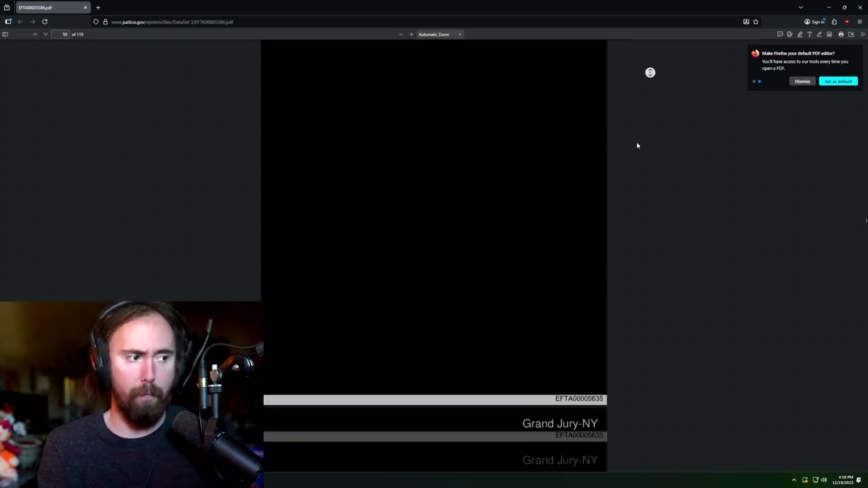
Task: Save page to Pocket/download icon in URL bar
Action: (746, 22)
